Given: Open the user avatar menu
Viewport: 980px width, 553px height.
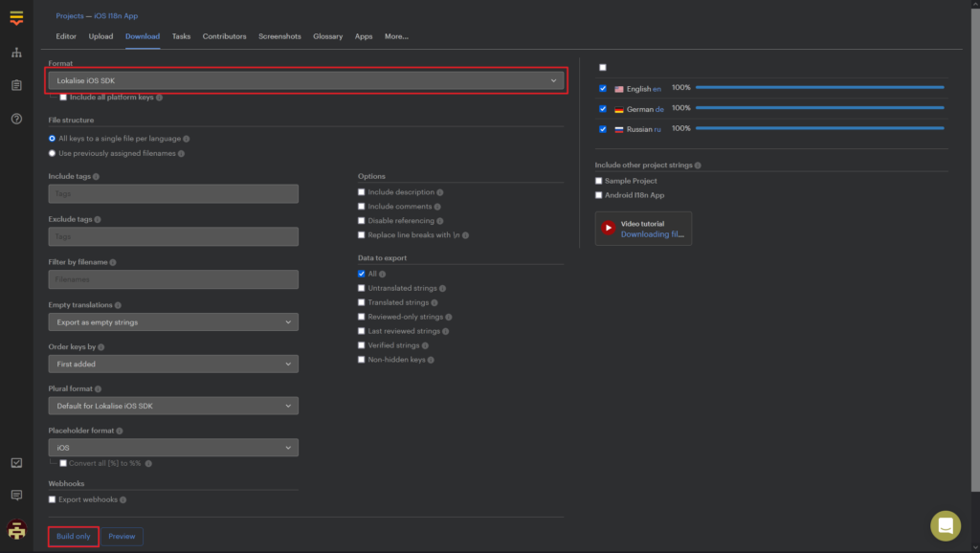Looking at the screenshot, I should [16, 530].
